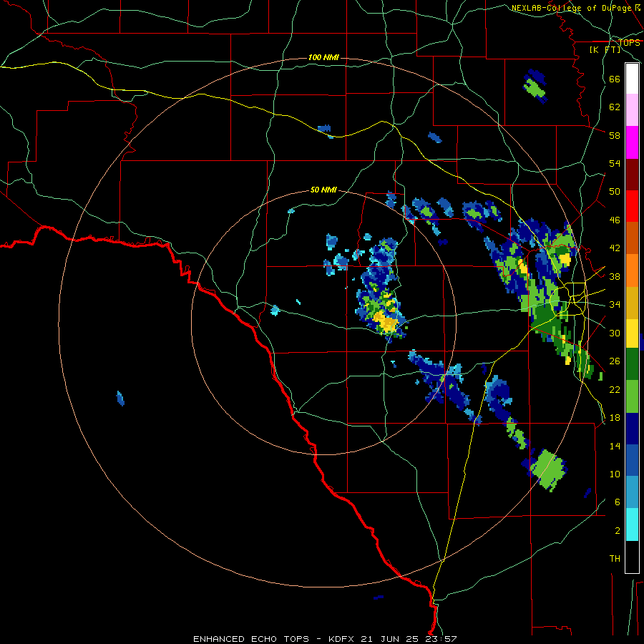
Task: Pick the dark green legend swatch
Action: click(632, 364)
